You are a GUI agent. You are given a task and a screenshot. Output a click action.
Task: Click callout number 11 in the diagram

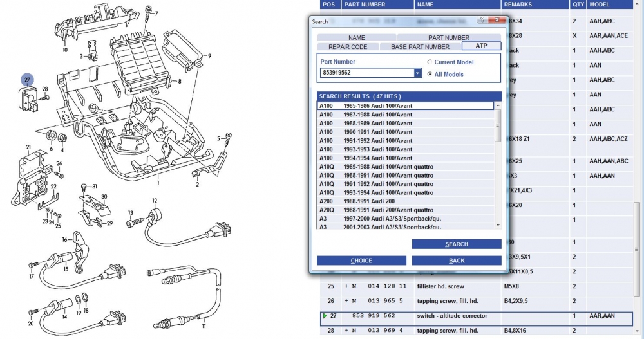click(204, 326)
